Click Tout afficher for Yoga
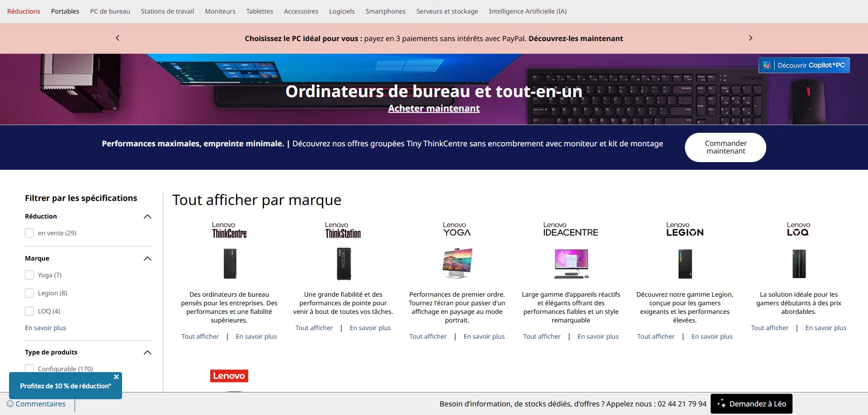 428,336
